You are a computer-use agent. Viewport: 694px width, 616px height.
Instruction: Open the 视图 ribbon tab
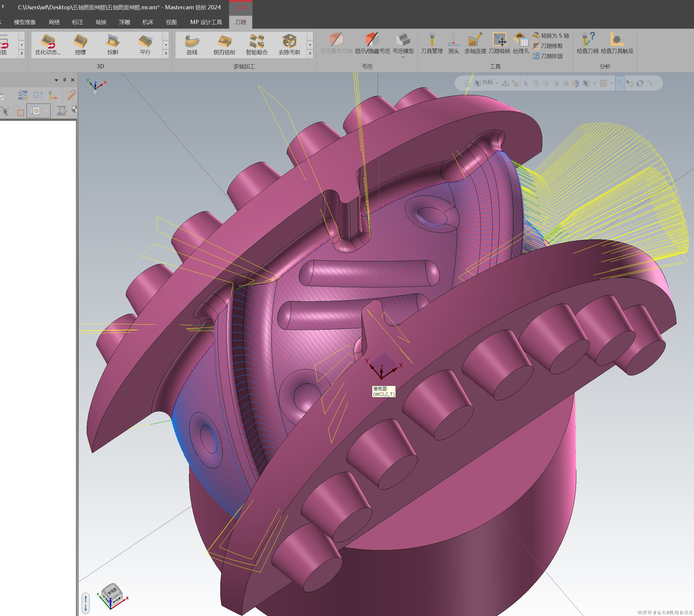(x=172, y=22)
